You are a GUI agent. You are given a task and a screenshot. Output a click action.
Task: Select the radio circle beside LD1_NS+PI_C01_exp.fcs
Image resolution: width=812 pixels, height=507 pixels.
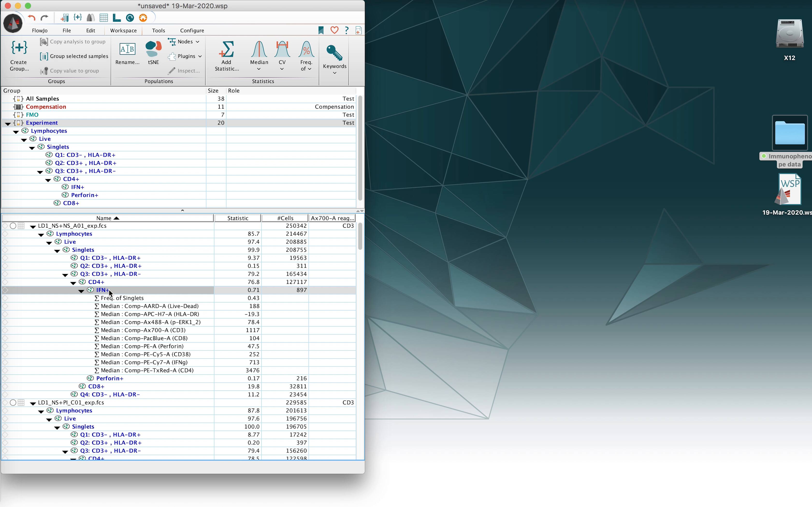coord(13,402)
